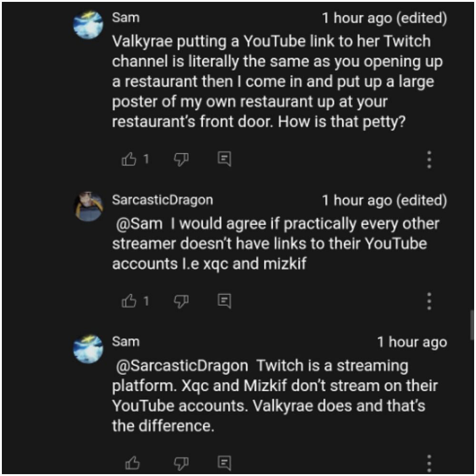Dislike Sam's restaurant analogy comment
The width and height of the screenshot is (476, 476).
click(x=181, y=160)
